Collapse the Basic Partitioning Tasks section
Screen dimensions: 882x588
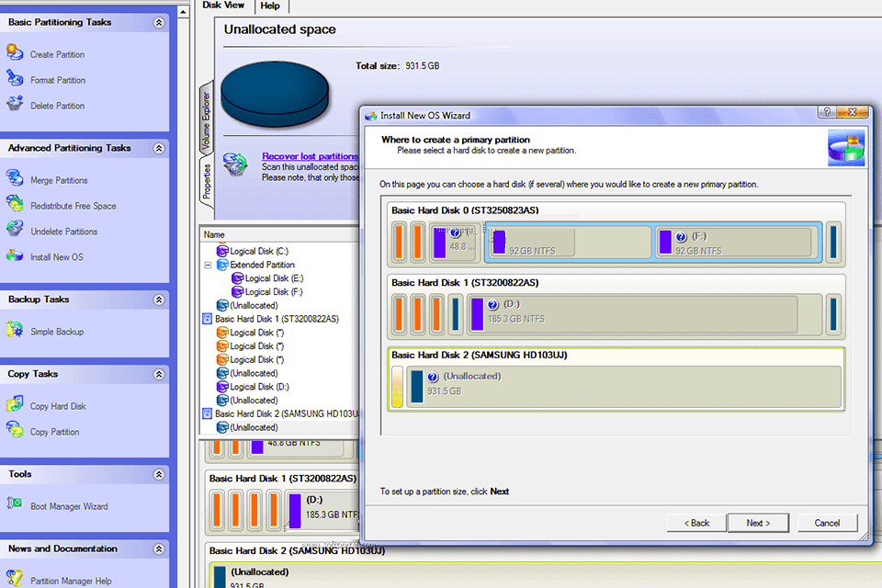point(158,21)
